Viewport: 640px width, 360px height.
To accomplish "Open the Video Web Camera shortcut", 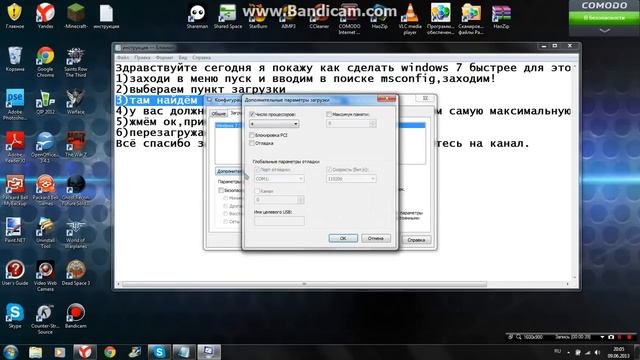I will [45, 276].
